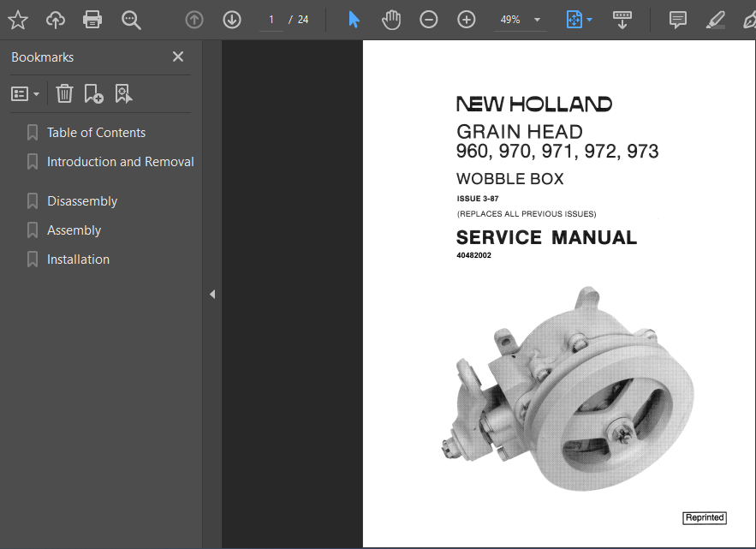Open the bookmark options menu

coord(25,93)
